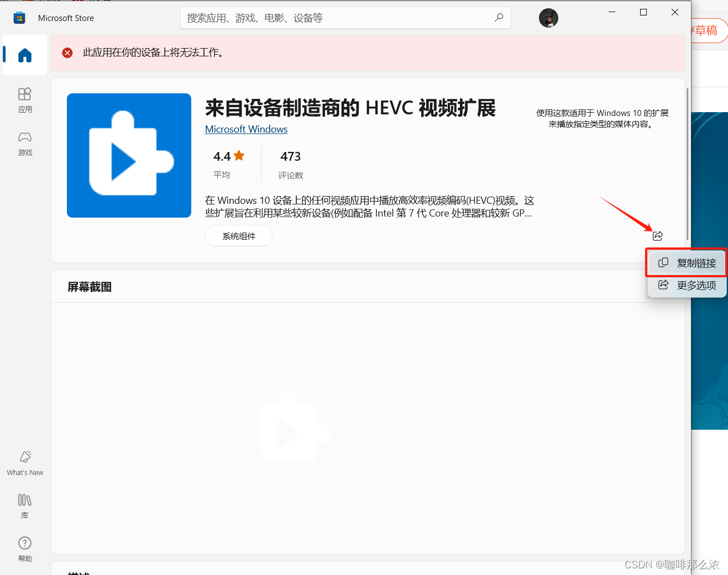Open the user profile avatar
This screenshot has width=728, height=575.
(548, 18)
